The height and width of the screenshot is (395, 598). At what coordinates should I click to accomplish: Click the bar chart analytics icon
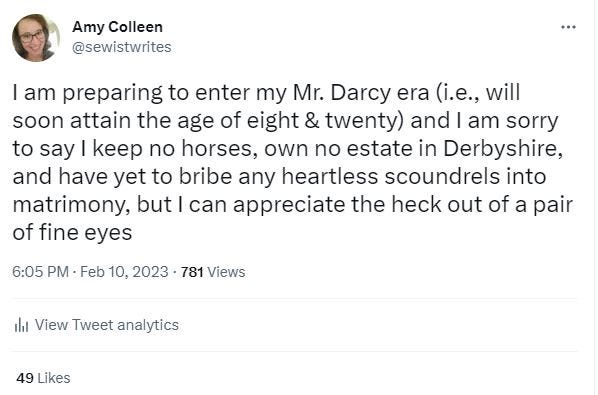tap(21, 325)
